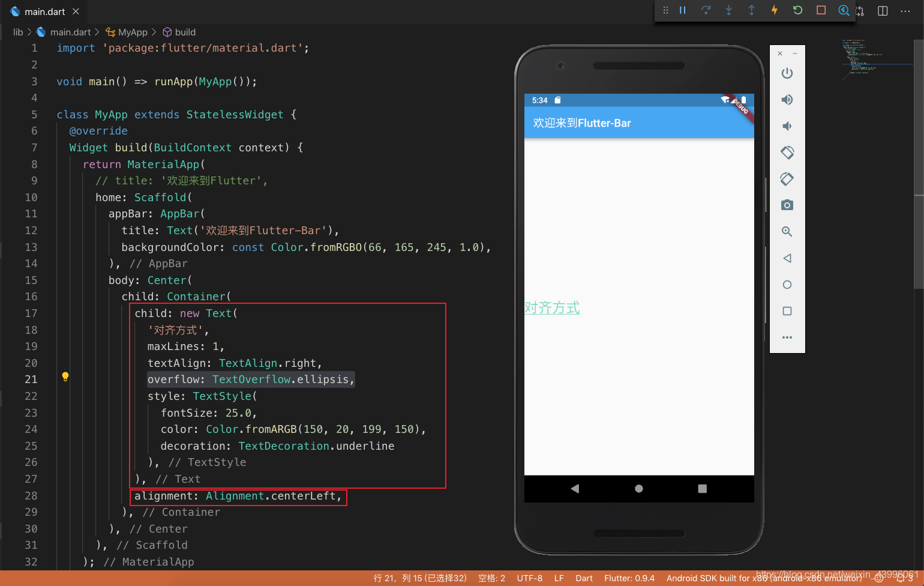Restart the debug session
The width and height of the screenshot is (924, 586).
797,10
